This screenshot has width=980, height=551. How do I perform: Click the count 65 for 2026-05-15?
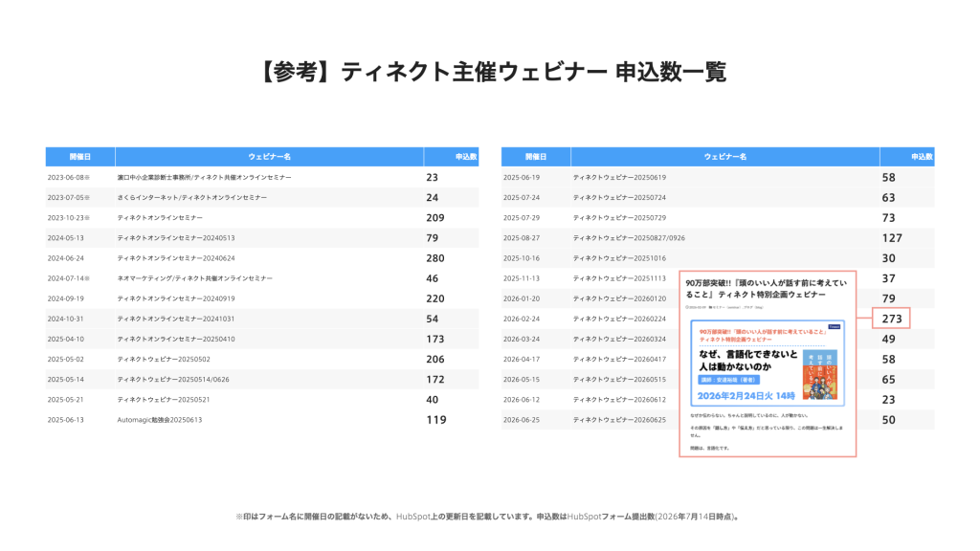tap(888, 379)
